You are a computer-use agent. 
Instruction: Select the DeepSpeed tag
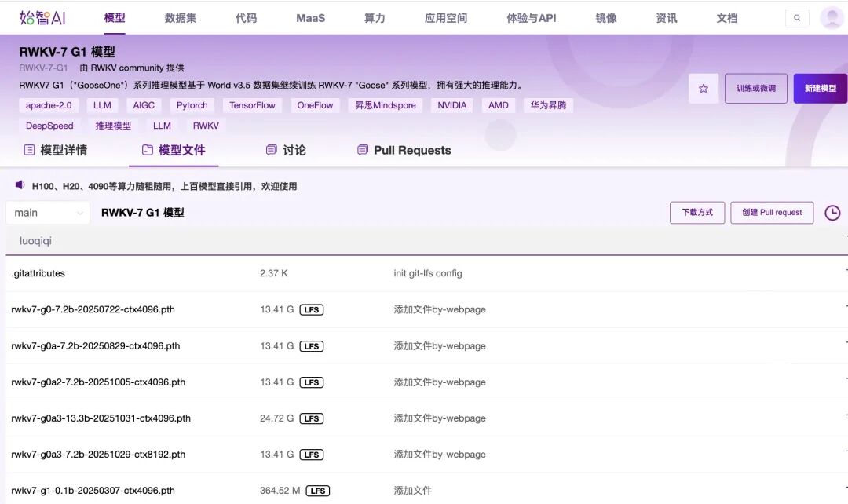pyautogui.click(x=49, y=126)
